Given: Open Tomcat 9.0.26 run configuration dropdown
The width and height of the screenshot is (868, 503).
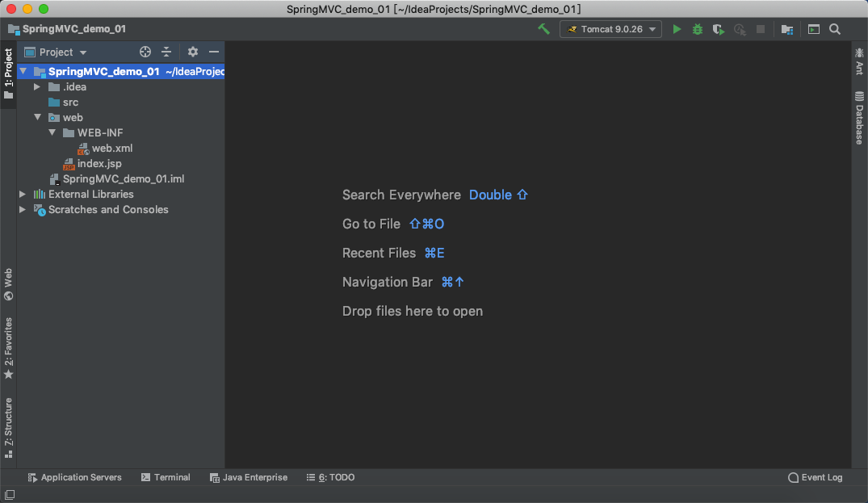Looking at the screenshot, I should pyautogui.click(x=610, y=29).
